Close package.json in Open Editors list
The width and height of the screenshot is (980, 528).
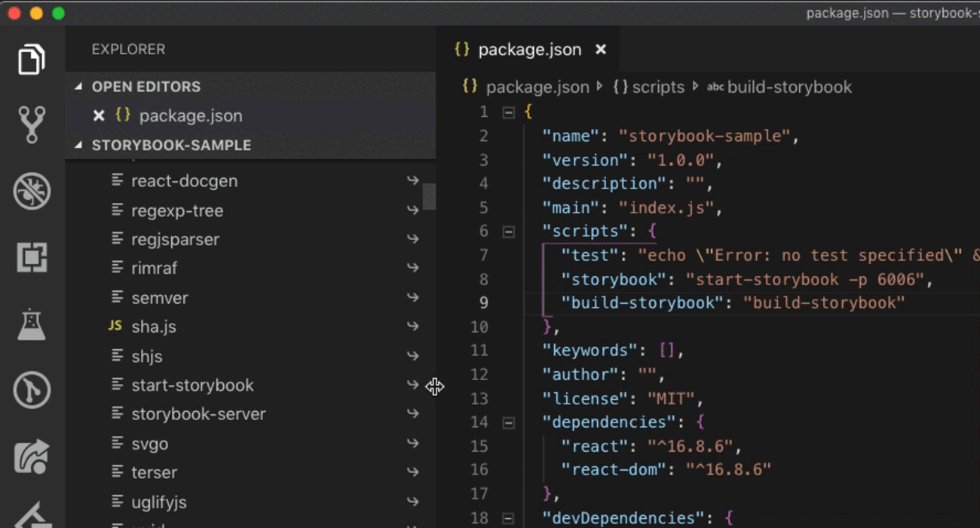98,116
